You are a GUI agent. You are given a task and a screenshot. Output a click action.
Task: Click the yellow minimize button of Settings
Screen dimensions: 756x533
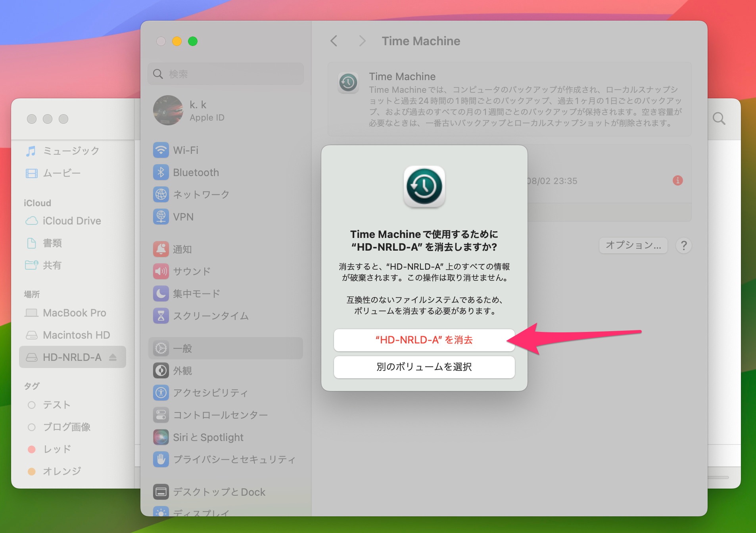click(177, 41)
